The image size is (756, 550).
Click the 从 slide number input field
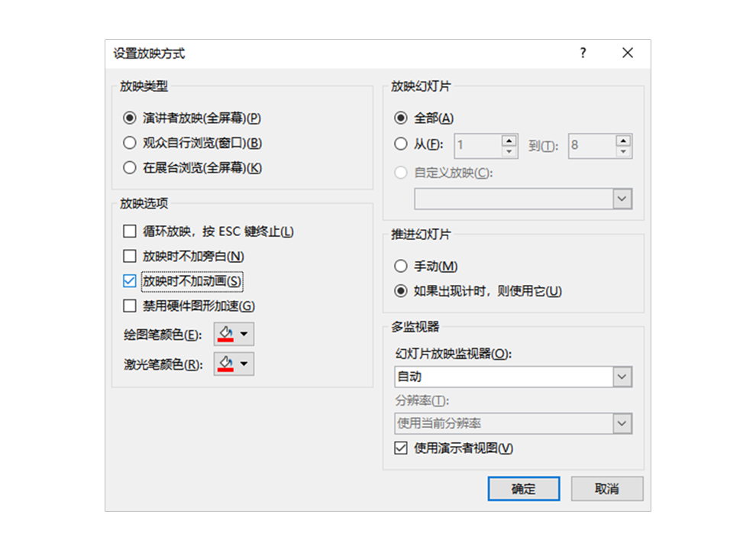coord(477,146)
